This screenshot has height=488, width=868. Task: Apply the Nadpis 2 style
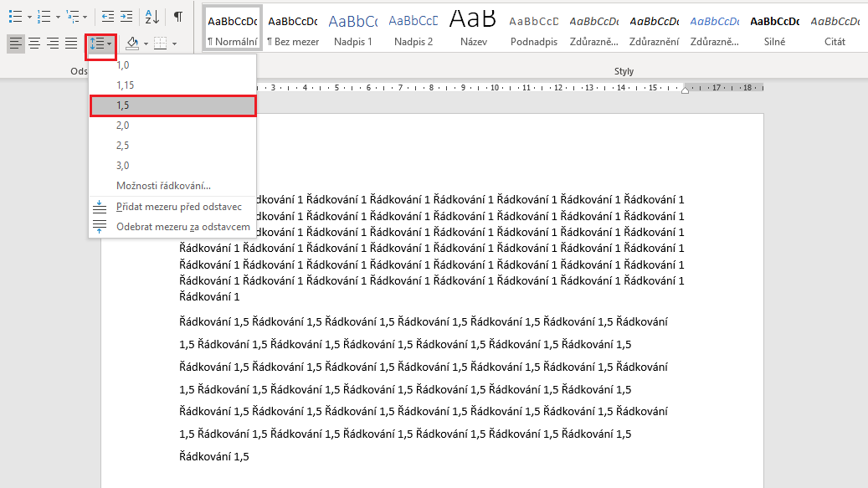[x=413, y=28]
